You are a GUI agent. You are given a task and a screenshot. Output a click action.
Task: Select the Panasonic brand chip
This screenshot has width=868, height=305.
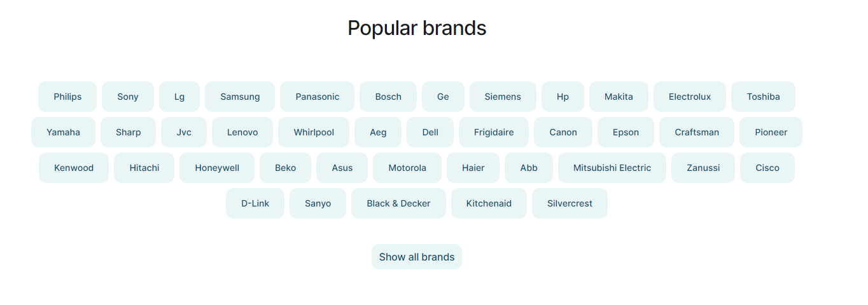click(317, 97)
